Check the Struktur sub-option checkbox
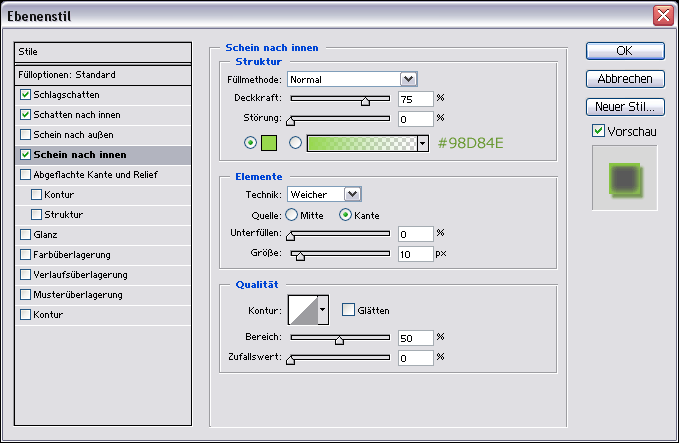This screenshot has height=443, width=679. [36, 214]
